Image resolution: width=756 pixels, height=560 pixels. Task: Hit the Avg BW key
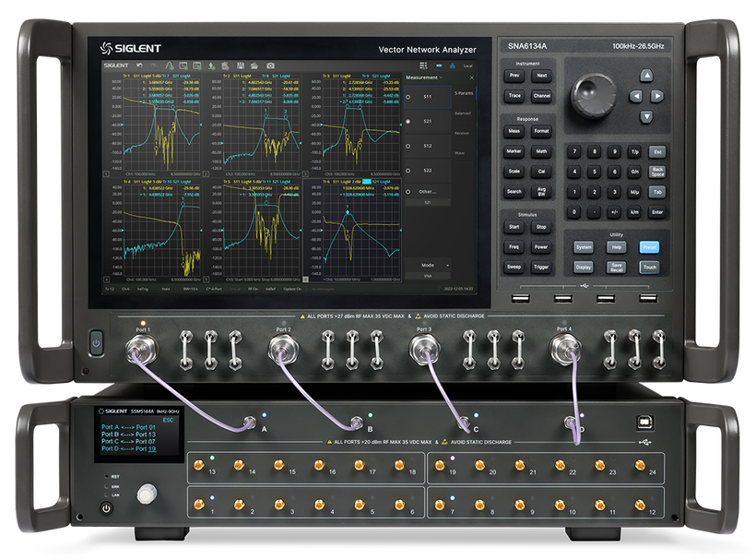click(x=541, y=192)
